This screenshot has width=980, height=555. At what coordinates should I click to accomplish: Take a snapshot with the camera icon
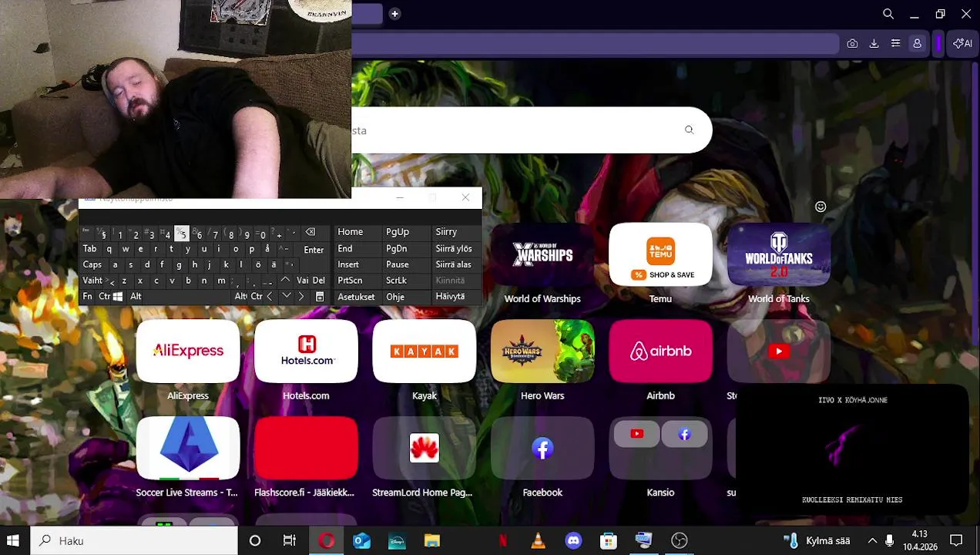852,44
